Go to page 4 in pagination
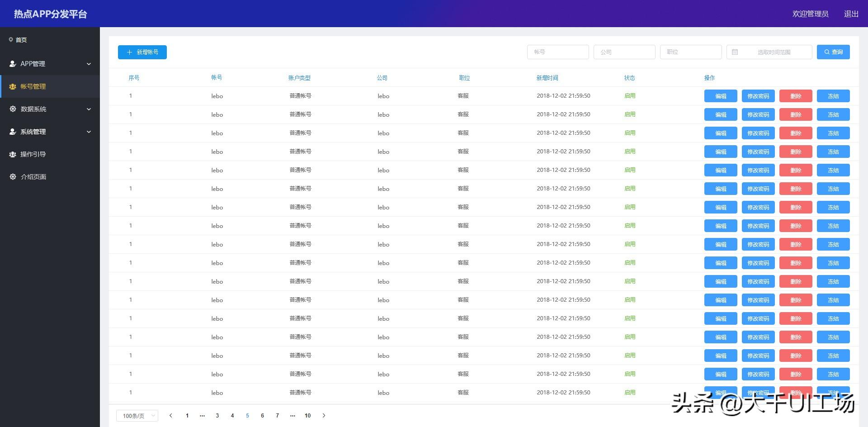This screenshot has height=427, width=868. tap(232, 416)
